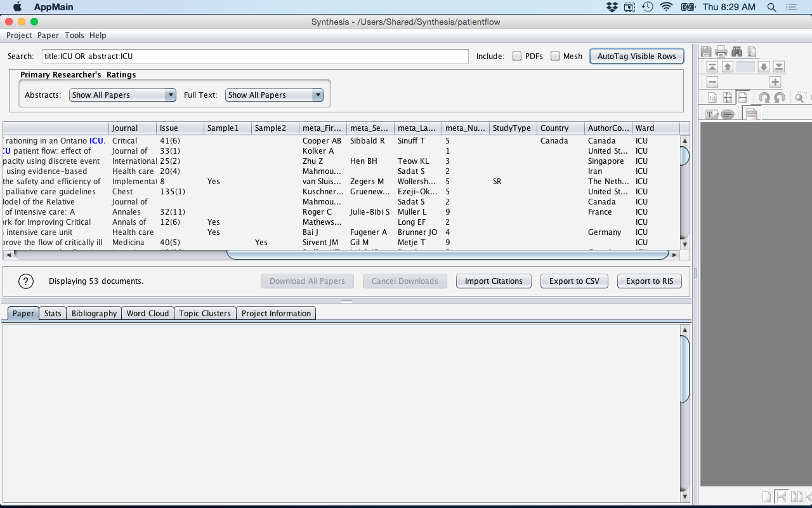Open search with the binoculars icon

pos(737,52)
